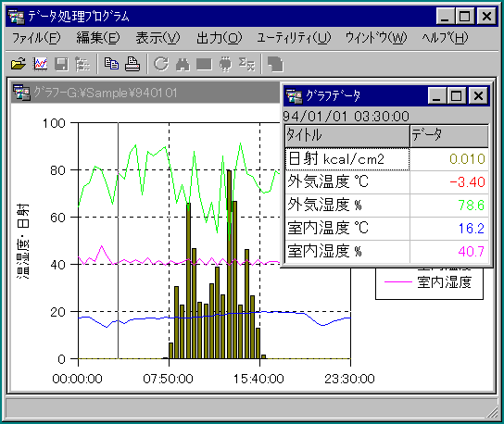Click the main title bar application icon
The width and height of the screenshot is (504, 424).
pos(16,16)
